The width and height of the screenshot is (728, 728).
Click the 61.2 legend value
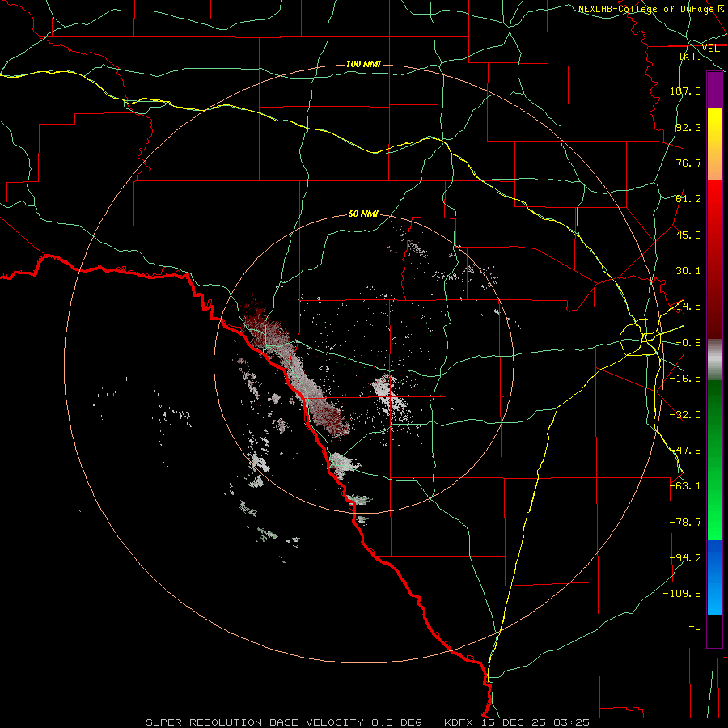[688, 199]
